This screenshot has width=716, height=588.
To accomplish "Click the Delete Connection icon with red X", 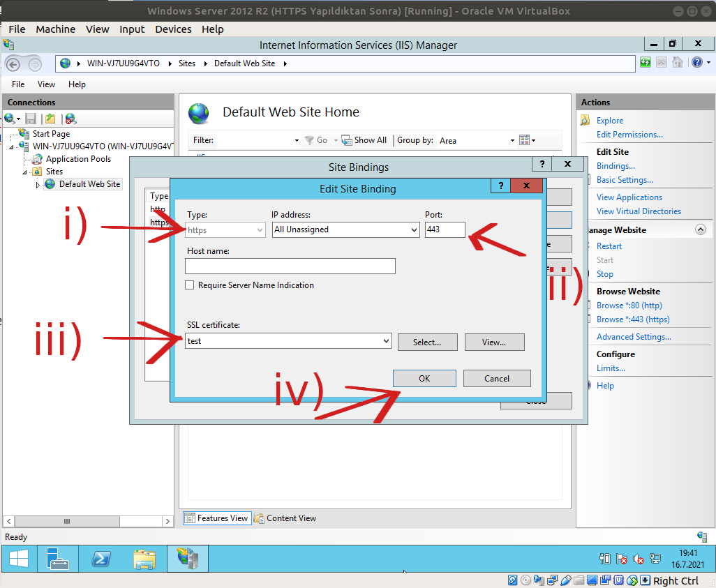I will pos(70,119).
